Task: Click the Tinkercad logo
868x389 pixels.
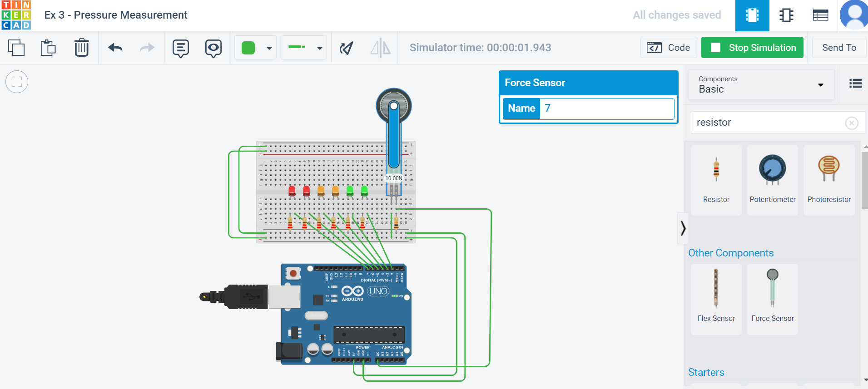Action: point(16,15)
